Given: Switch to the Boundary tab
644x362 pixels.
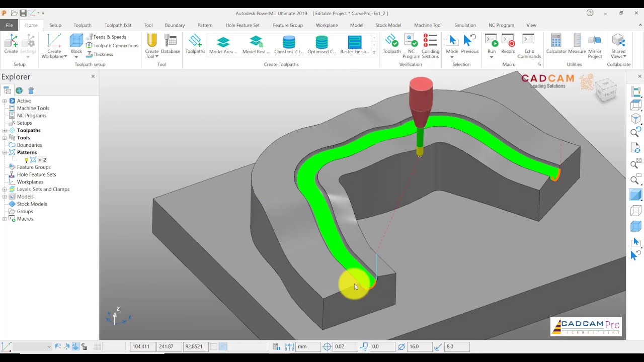Looking at the screenshot, I should (175, 25).
